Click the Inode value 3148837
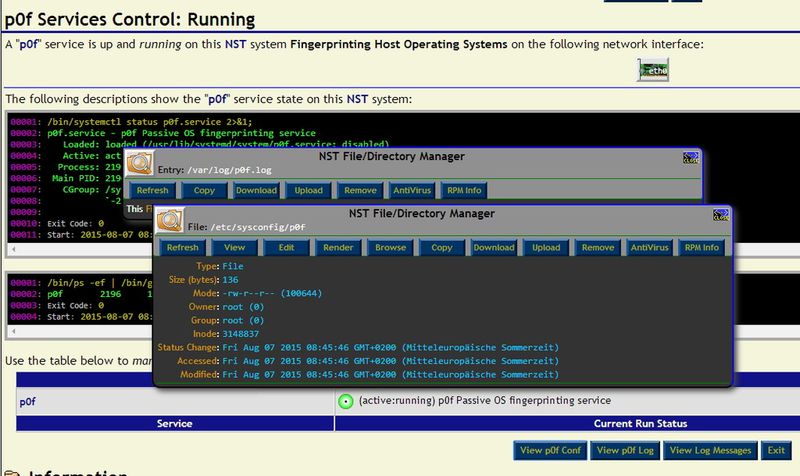The height and width of the screenshot is (476, 800). (x=240, y=334)
